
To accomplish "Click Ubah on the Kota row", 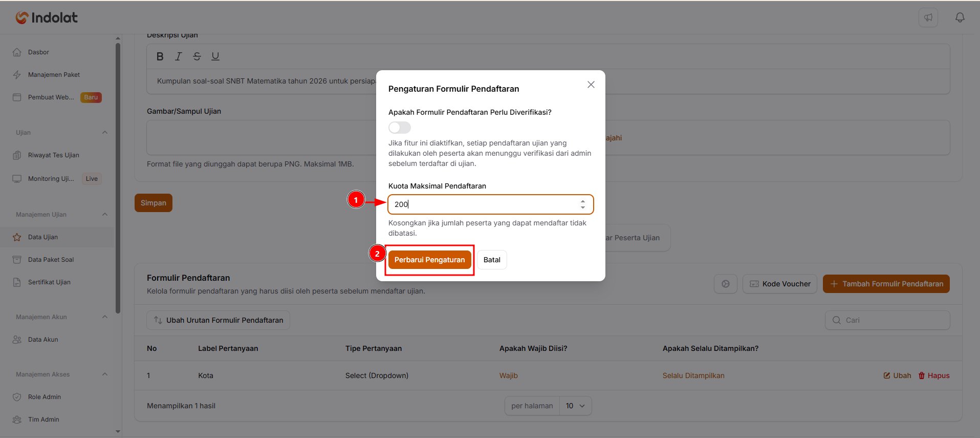I will pyautogui.click(x=898, y=376).
